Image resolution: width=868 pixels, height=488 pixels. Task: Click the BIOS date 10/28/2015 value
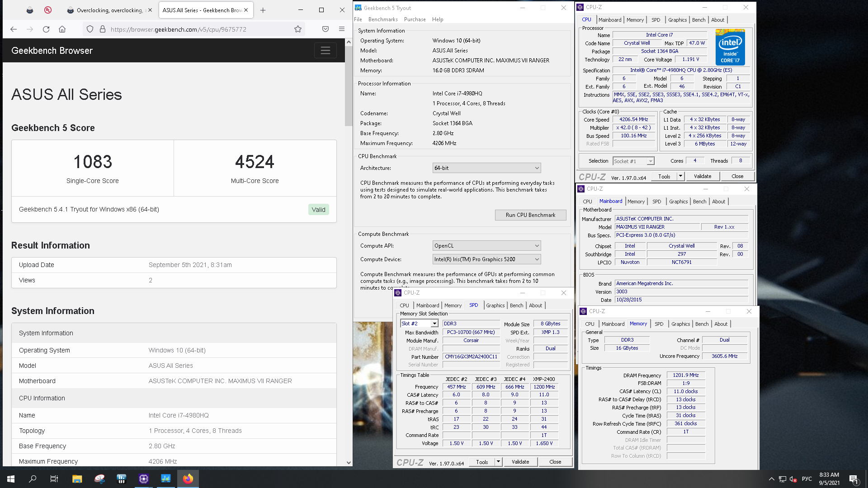681,300
